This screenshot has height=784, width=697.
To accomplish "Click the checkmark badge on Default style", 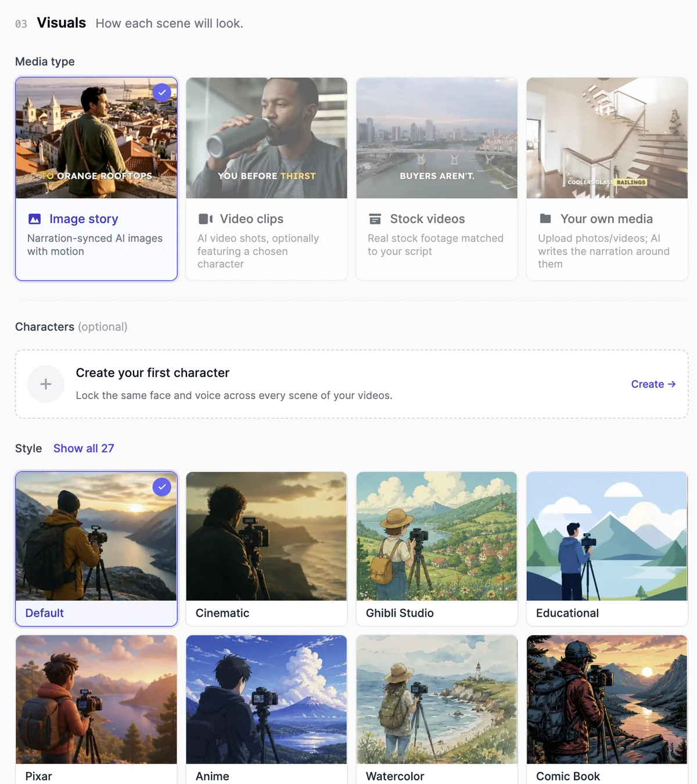I will [x=162, y=487].
